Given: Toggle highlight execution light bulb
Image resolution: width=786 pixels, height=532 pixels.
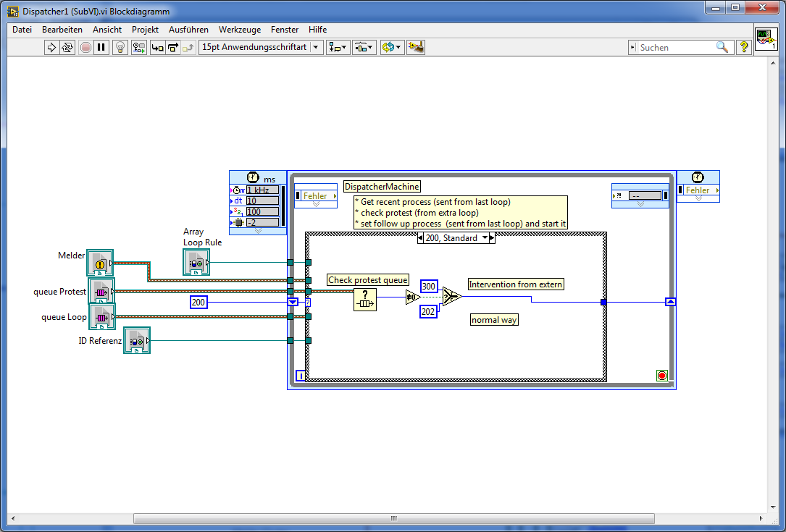Looking at the screenshot, I should [x=120, y=47].
